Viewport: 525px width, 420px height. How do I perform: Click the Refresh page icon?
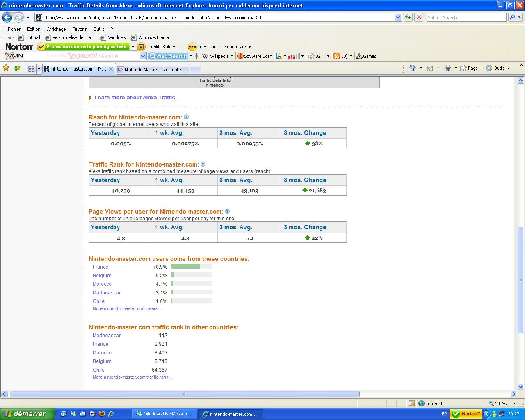point(408,17)
